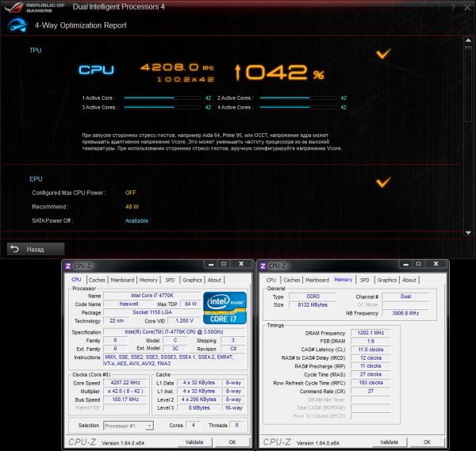Click the Configured Max CPU Power OFF value
Image resolution: width=476 pixels, height=451 pixels.
(131, 193)
